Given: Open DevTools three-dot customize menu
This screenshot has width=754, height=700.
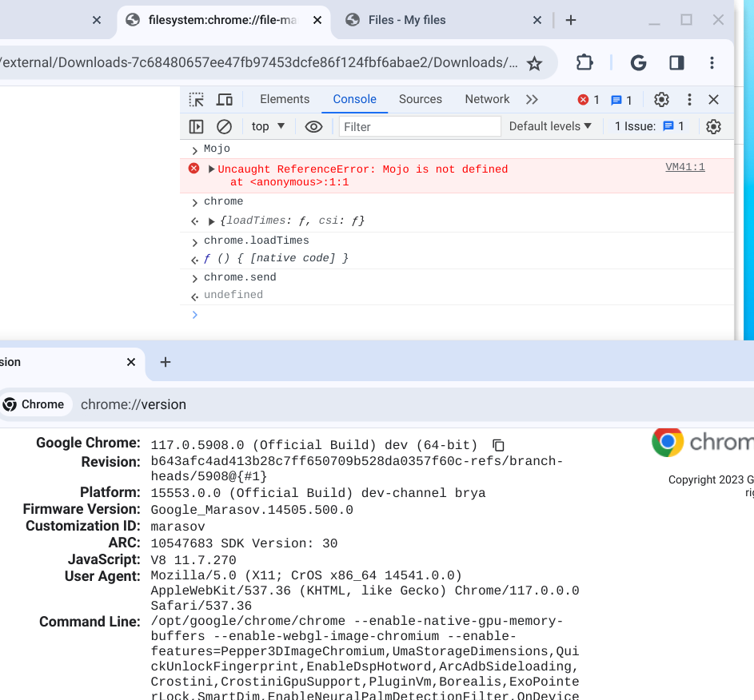Looking at the screenshot, I should click(x=689, y=100).
